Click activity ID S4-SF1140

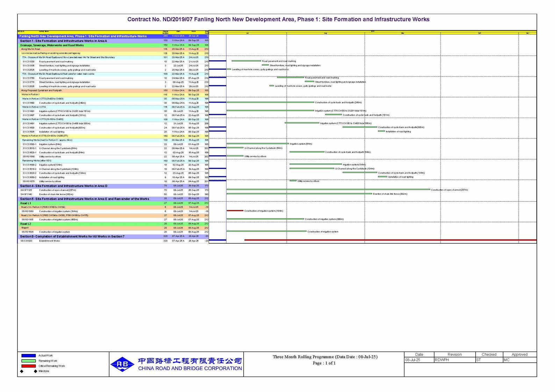(x=26, y=194)
